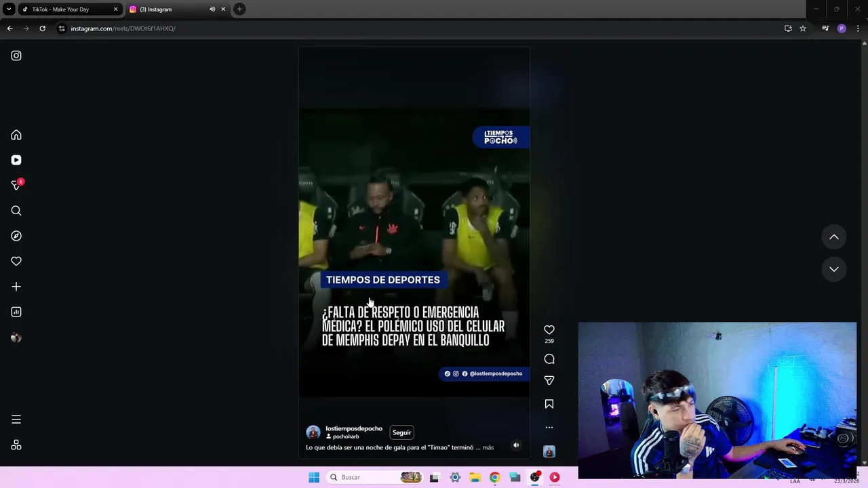Open the media controls icon in Chrome toolbar
Image resolution: width=868 pixels, height=488 pixels.
click(x=825, y=28)
